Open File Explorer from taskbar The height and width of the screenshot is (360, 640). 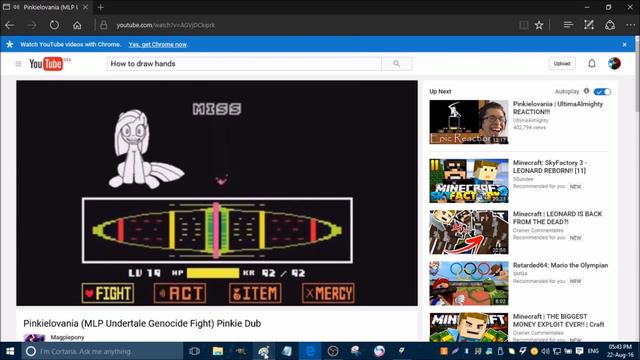[218, 351]
